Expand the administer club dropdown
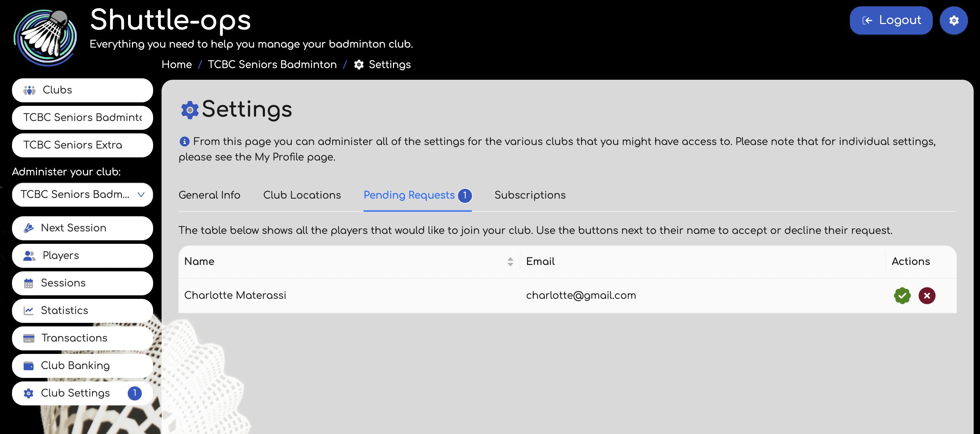This screenshot has width=980, height=434. tap(82, 194)
